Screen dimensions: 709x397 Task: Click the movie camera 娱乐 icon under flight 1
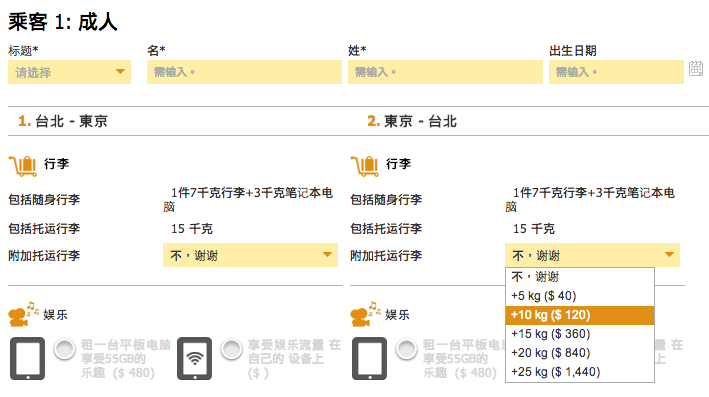point(24,314)
